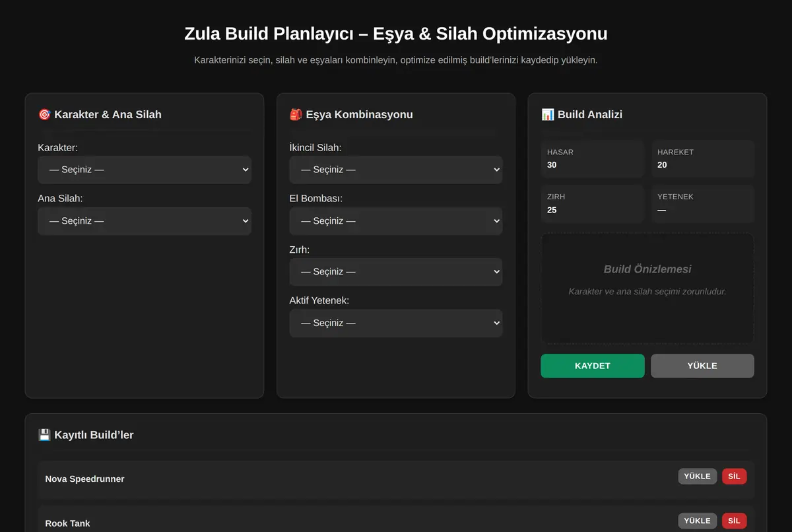Open the Aktif Yetenek dropdown
The width and height of the screenshot is (792, 532).
pos(396,323)
